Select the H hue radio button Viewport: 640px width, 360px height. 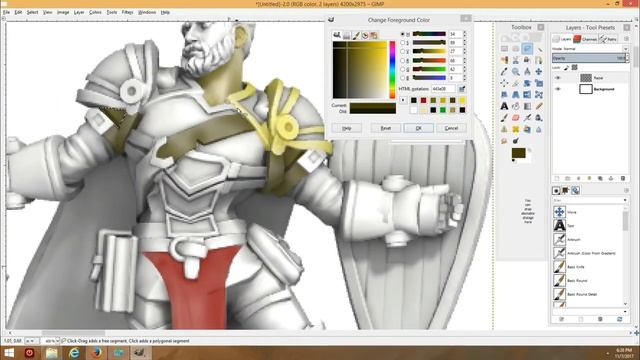(x=403, y=34)
